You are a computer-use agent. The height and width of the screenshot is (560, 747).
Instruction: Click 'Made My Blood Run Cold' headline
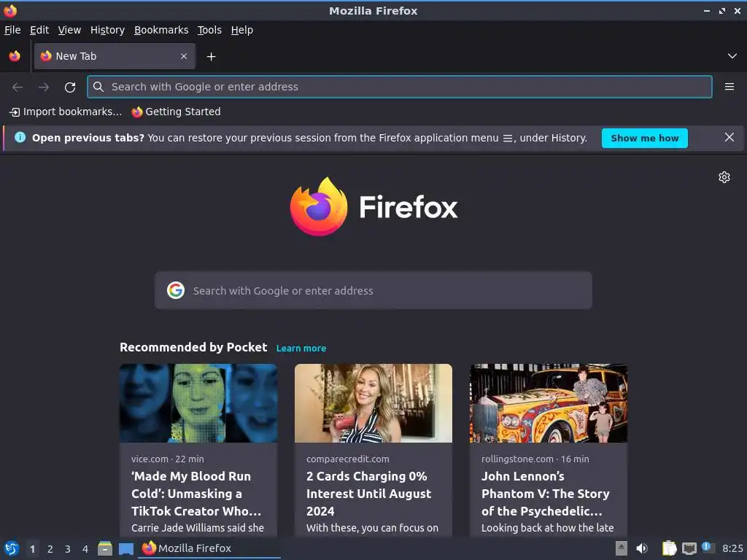point(196,494)
